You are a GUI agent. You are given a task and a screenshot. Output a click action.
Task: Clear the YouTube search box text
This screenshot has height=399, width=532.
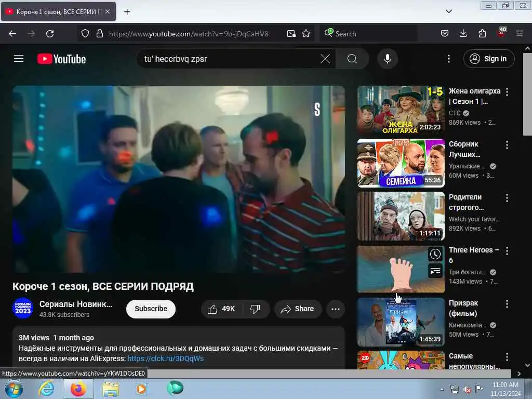[x=325, y=59]
